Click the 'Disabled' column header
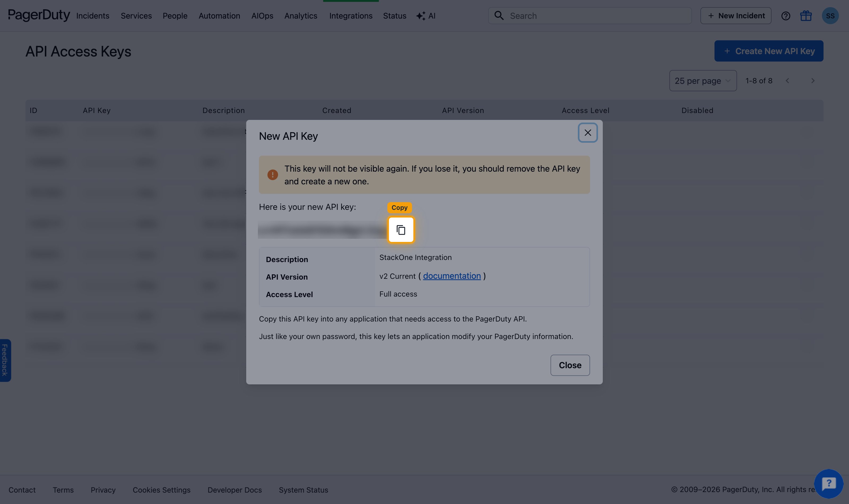 coord(697,110)
